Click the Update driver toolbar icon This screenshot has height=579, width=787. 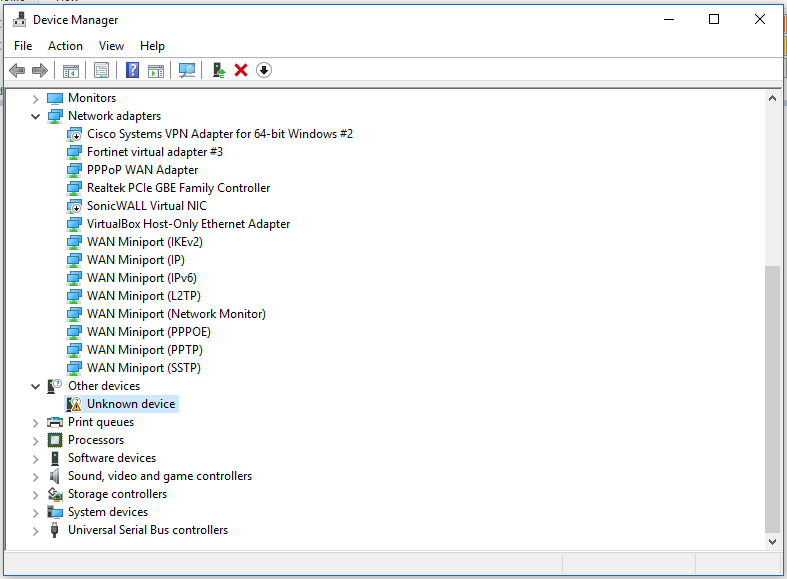point(219,70)
